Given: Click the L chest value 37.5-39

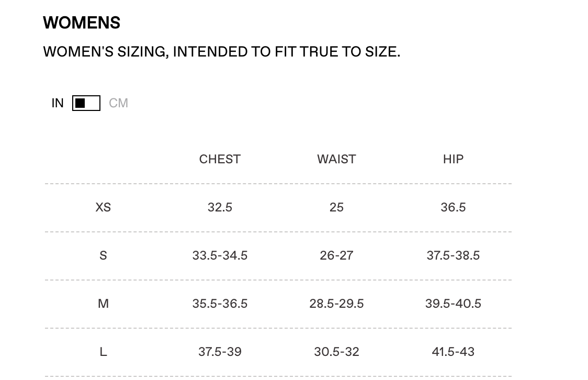Looking at the screenshot, I should 220,352.
